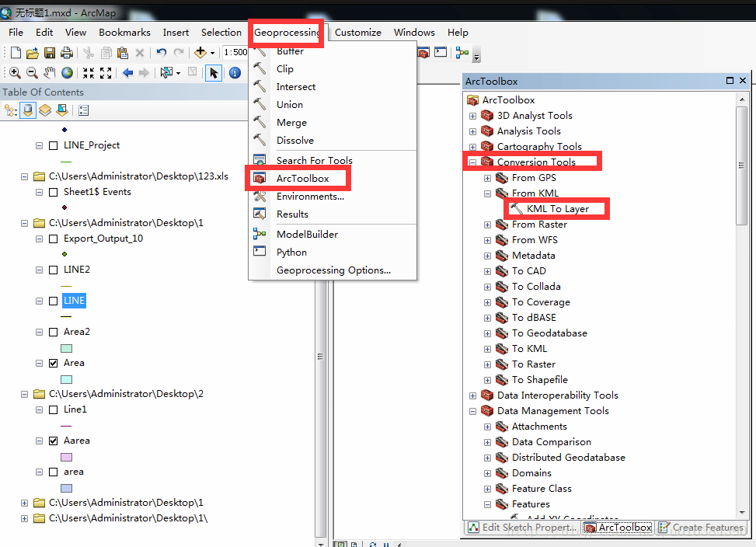Expand the From GPS toolset
This screenshot has height=547, width=756.
point(487,178)
